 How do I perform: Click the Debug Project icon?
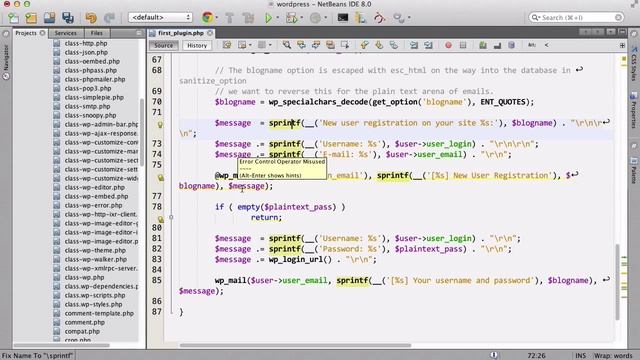tap(291, 18)
